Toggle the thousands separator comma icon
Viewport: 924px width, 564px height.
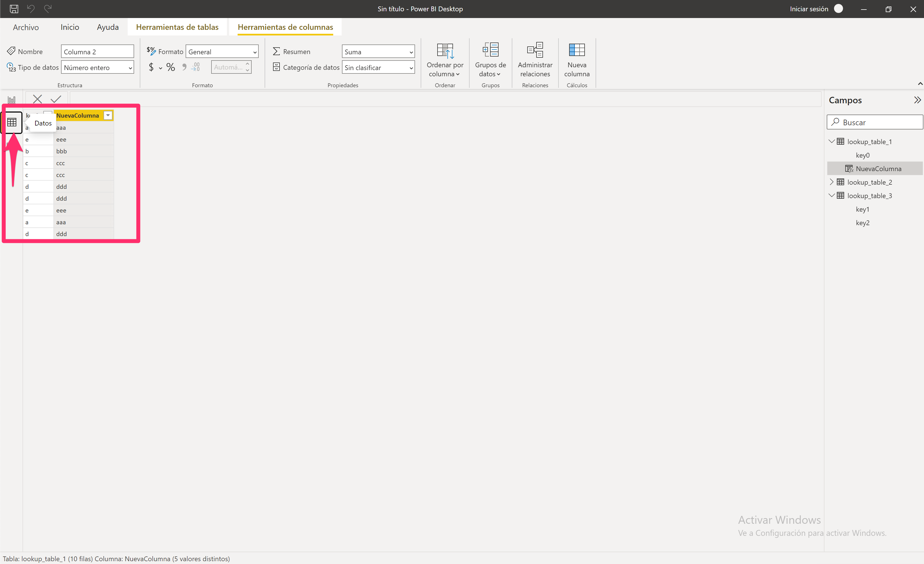click(184, 67)
